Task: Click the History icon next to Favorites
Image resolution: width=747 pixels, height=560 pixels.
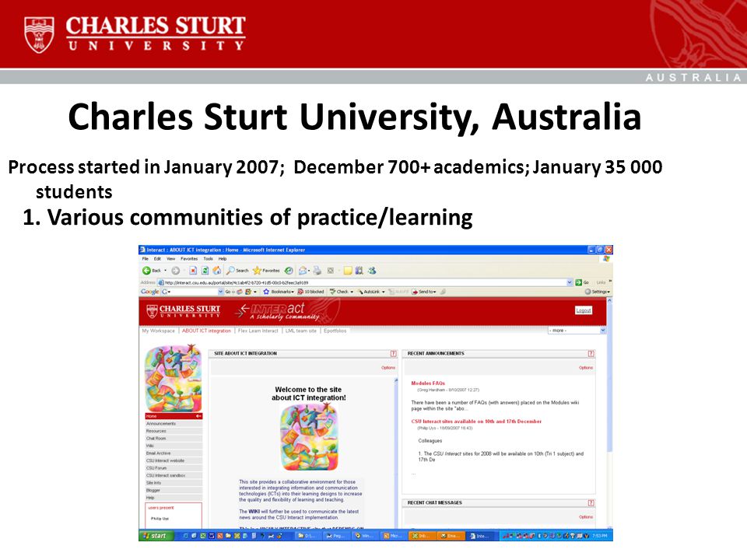Action: coord(289,271)
